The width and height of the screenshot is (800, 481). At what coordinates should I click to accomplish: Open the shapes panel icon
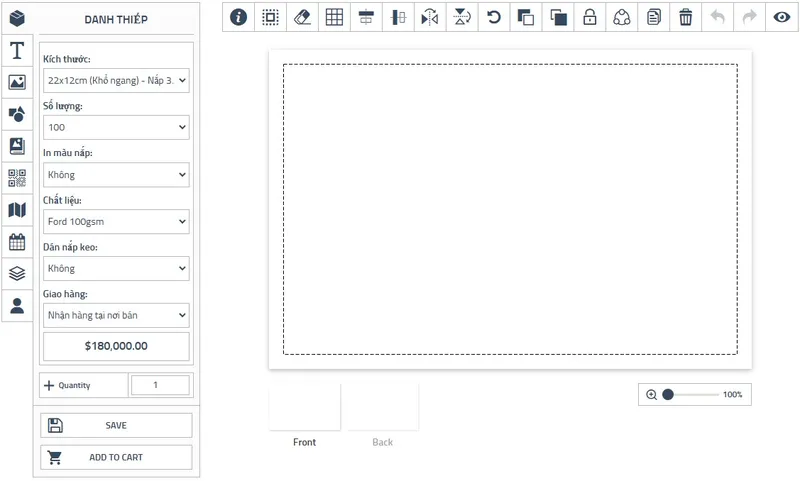(17, 114)
